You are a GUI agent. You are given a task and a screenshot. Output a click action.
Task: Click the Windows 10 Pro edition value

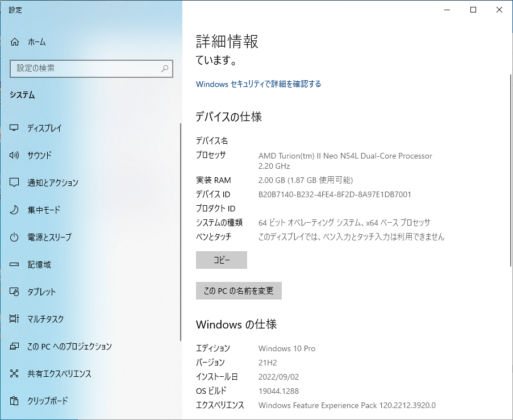pyautogui.click(x=287, y=348)
